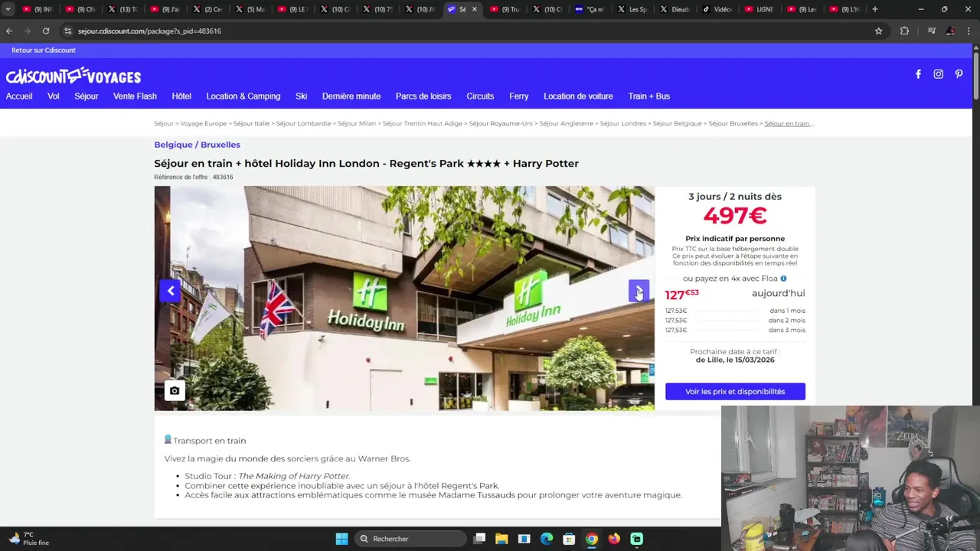Screen dimensions: 980x551
Task: Open Vol navigation item
Action: coord(53,96)
